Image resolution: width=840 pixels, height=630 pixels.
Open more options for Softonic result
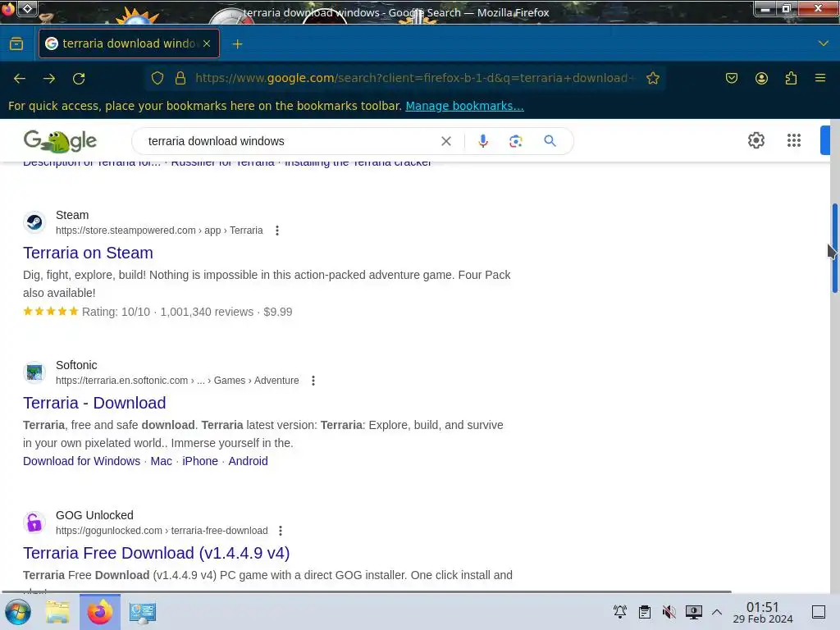[313, 381]
